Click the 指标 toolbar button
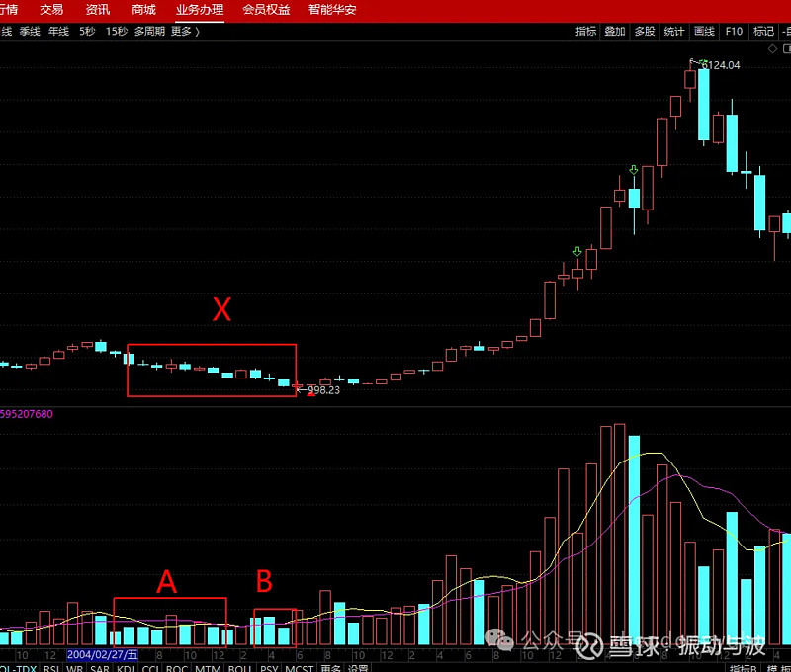Screen dimensions: 791x672 (585, 32)
